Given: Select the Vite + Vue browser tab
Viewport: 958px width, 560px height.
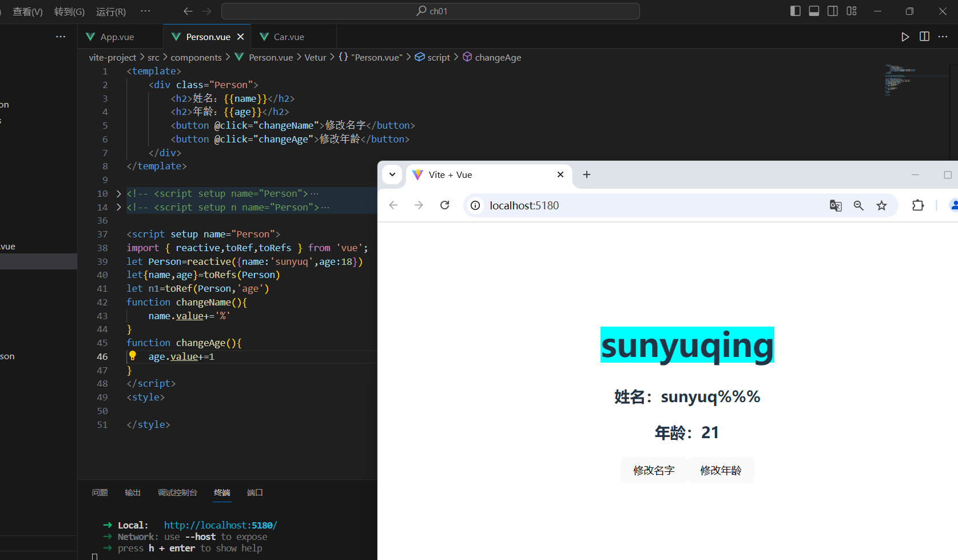Looking at the screenshot, I should click(489, 174).
